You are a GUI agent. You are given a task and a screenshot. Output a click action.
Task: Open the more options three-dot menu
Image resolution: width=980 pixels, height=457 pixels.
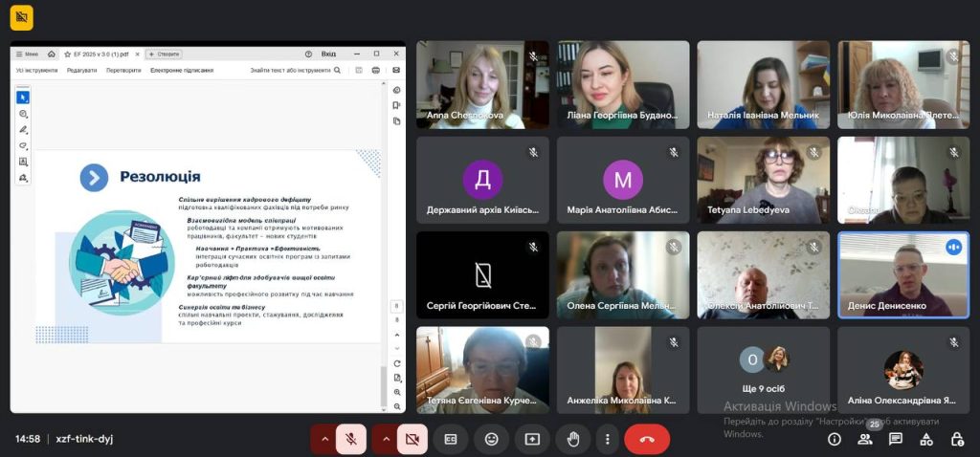607,439
